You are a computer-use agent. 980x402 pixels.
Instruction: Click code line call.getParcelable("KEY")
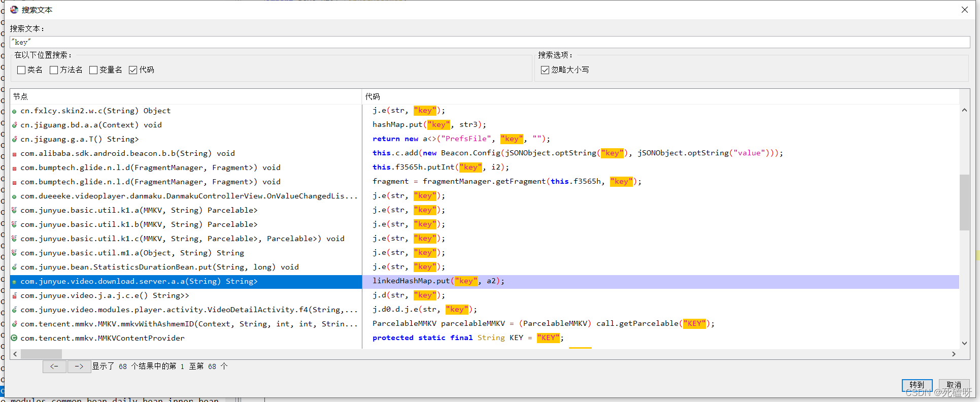[x=544, y=324]
